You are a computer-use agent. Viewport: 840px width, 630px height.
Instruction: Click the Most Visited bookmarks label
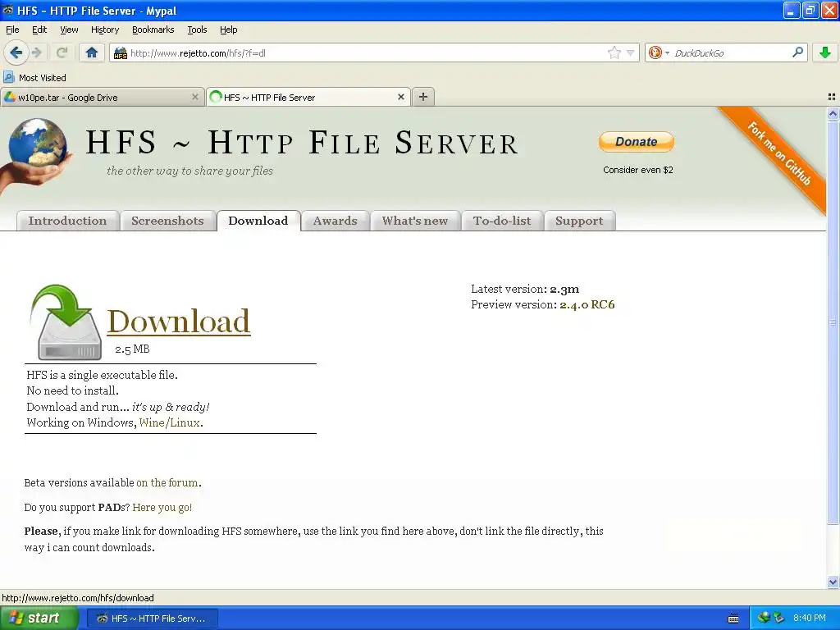43,78
